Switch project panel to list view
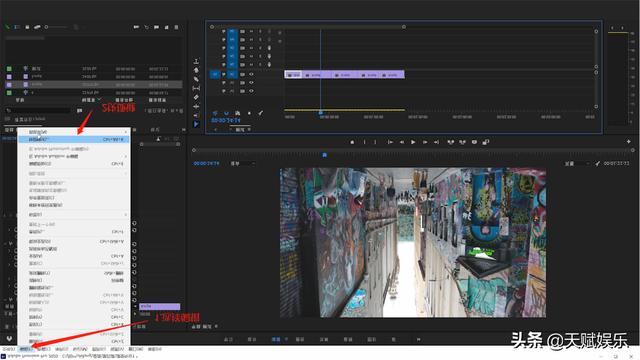 click(x=17, y=27)
